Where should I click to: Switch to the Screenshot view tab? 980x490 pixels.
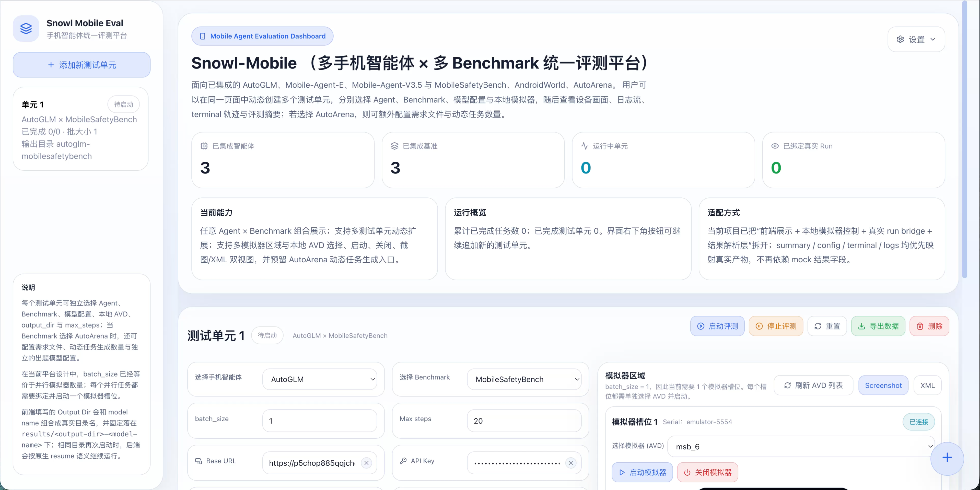click(x=883, y=385)
